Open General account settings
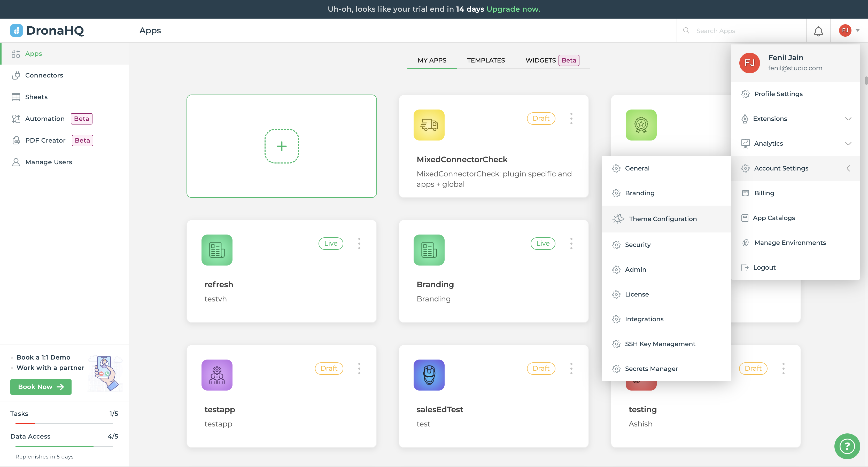The height and width of the screenshot is (467, 868). [x=666, y=168]
